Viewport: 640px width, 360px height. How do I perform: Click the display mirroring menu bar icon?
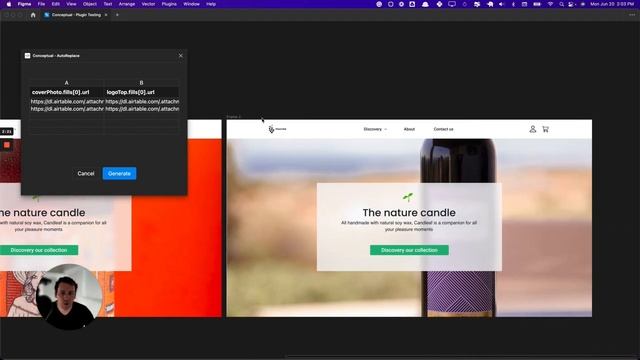click(x=451, y=4)
